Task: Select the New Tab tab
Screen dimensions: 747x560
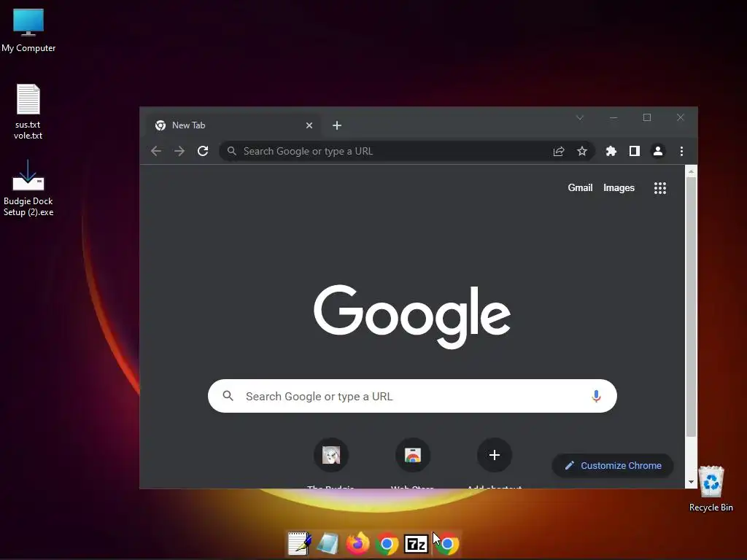Action: [x=233, y=125]
